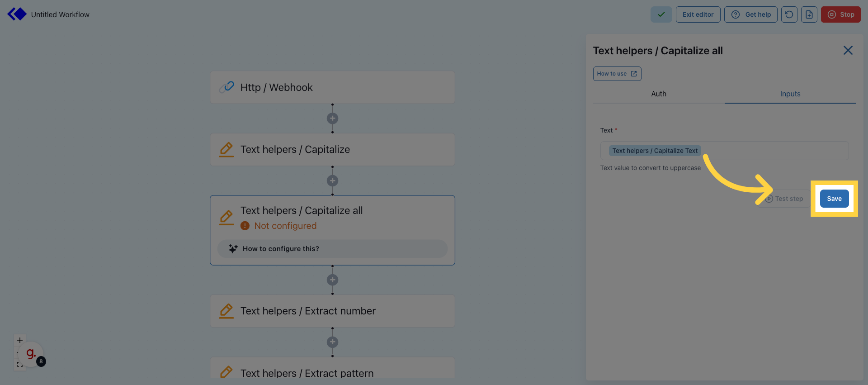This screenshot has height=385, width=868.
Task: Click plus connector below Capitalize all step
Action: tap(332, 280)
